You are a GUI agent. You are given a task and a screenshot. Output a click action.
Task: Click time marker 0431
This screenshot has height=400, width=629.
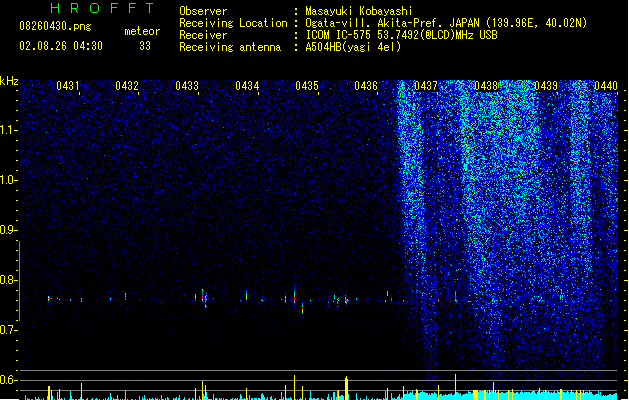[x=67, y=86]
